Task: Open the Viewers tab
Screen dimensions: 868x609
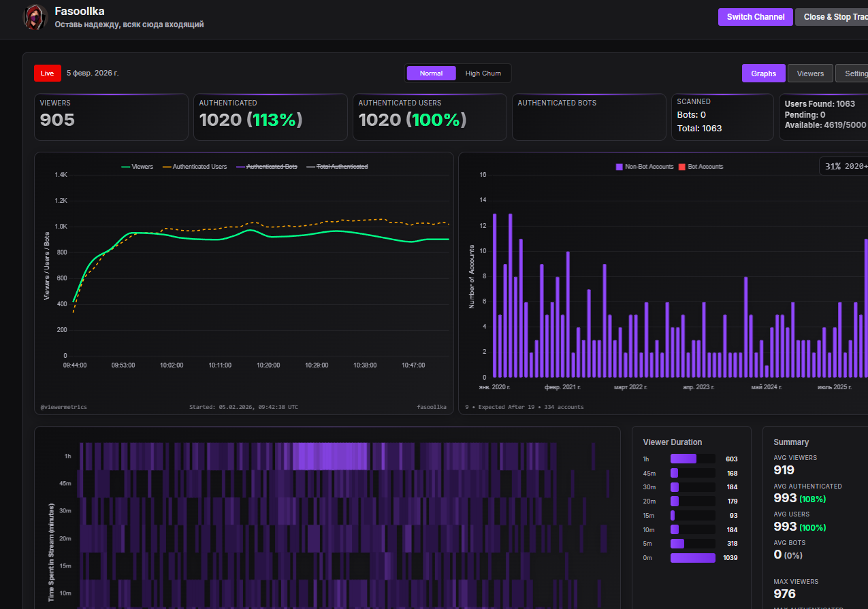Action: [810, 73]
